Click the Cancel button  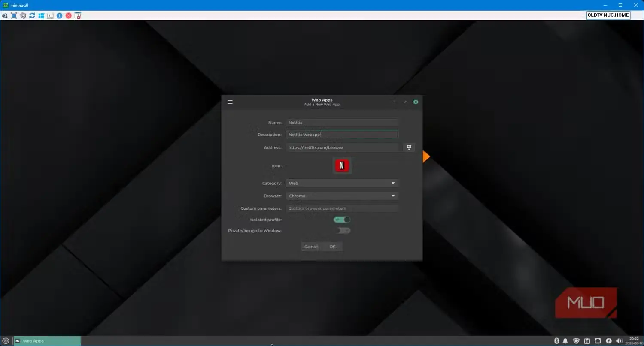pyautogui.click(x=311, y=246)
